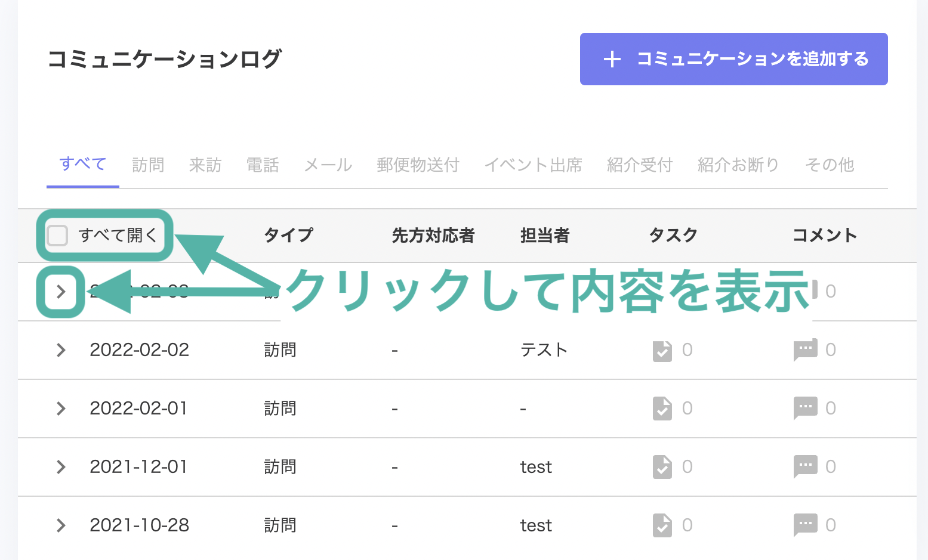928x560 pixels.
Task: Click the コミュニケーションログ heading
Action: click(165, 59)
